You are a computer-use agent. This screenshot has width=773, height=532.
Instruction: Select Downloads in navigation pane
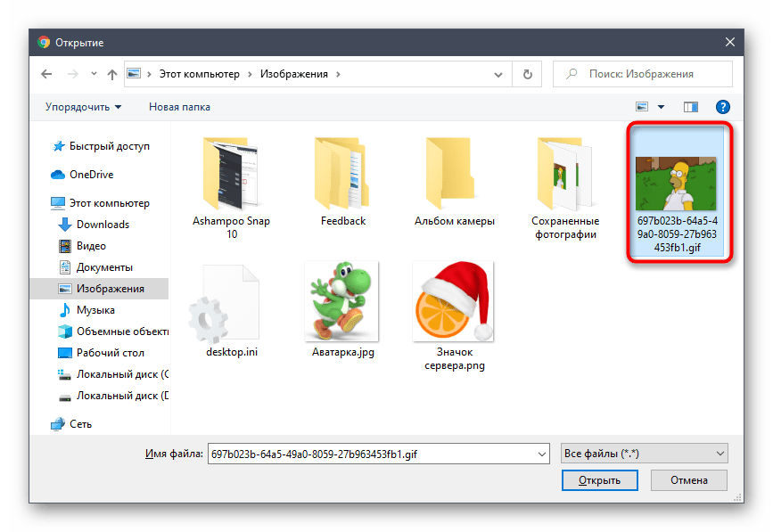click(x=103, y=225)
